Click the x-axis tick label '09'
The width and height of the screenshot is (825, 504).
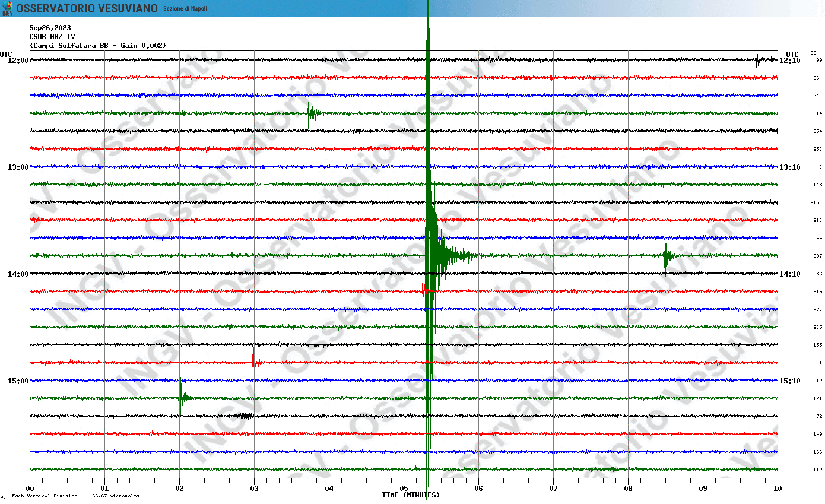pos(703,489)
